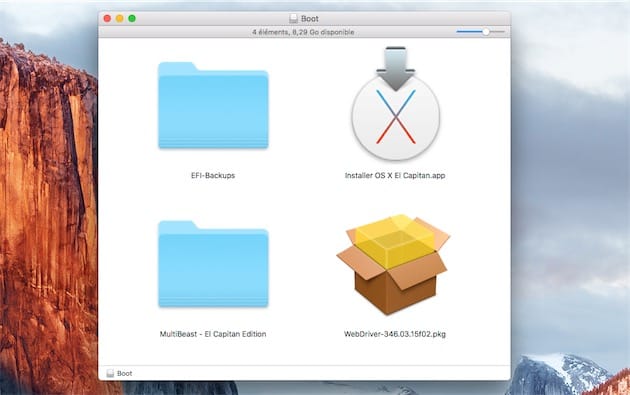
Task: Select the EFI-Backups folder icon
Action: pyautogui.click(x=213, y=106)
